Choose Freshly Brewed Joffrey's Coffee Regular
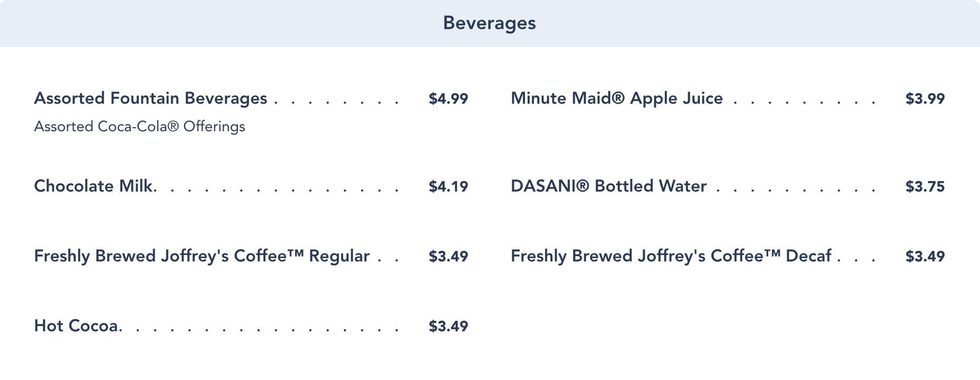980x380 pixels. point(201,256)
